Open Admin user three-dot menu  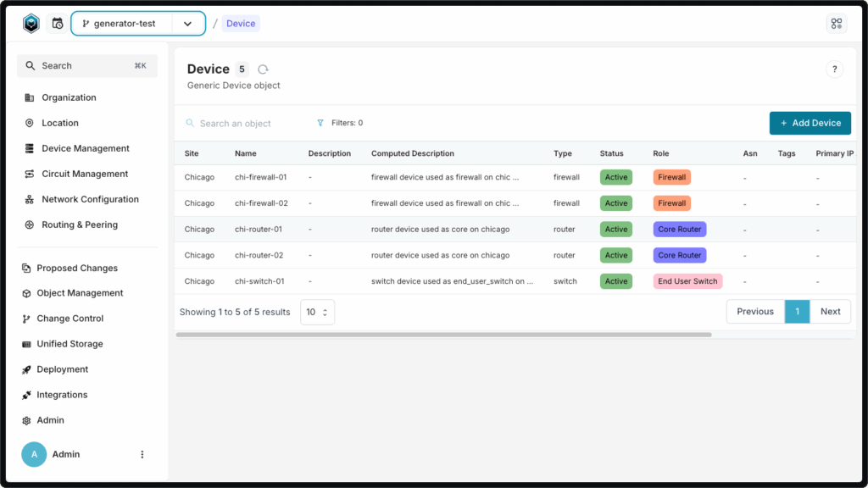142,455
